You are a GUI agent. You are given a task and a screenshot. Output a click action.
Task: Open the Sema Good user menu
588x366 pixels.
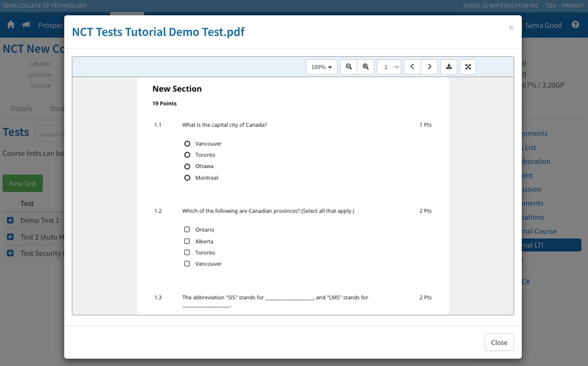click(x=543, y=25)
